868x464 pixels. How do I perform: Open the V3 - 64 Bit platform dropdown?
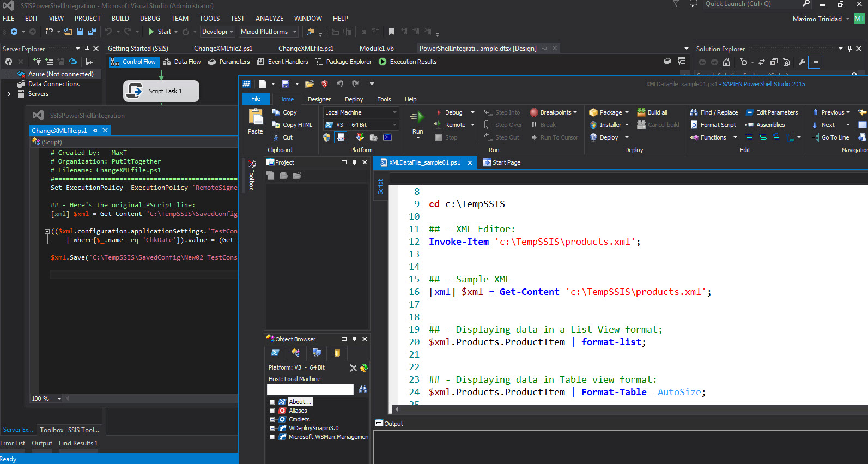(x=361, y=125)
